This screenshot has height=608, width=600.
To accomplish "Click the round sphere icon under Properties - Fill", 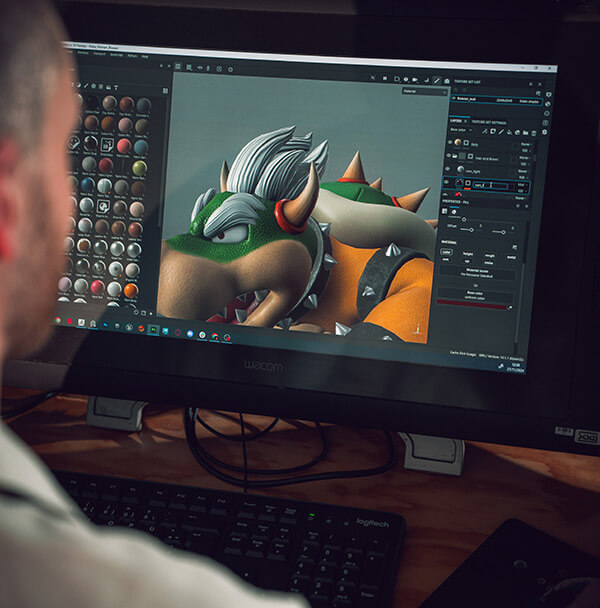I will pyautogui.click(x=454, y=212).
